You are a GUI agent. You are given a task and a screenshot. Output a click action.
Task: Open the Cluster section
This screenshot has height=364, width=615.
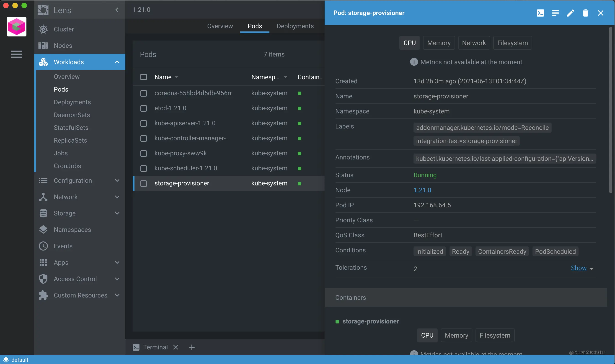point(64,29)
